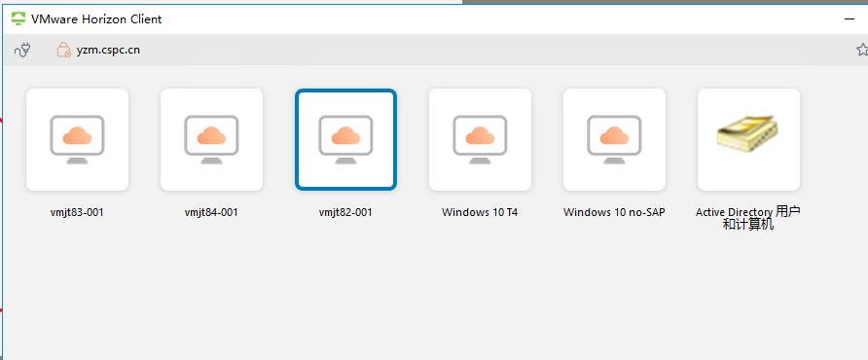Select the highlighted vmjt82-001 desktop icon
Viewport: 868px width, 360px height.
coord(346,139)
